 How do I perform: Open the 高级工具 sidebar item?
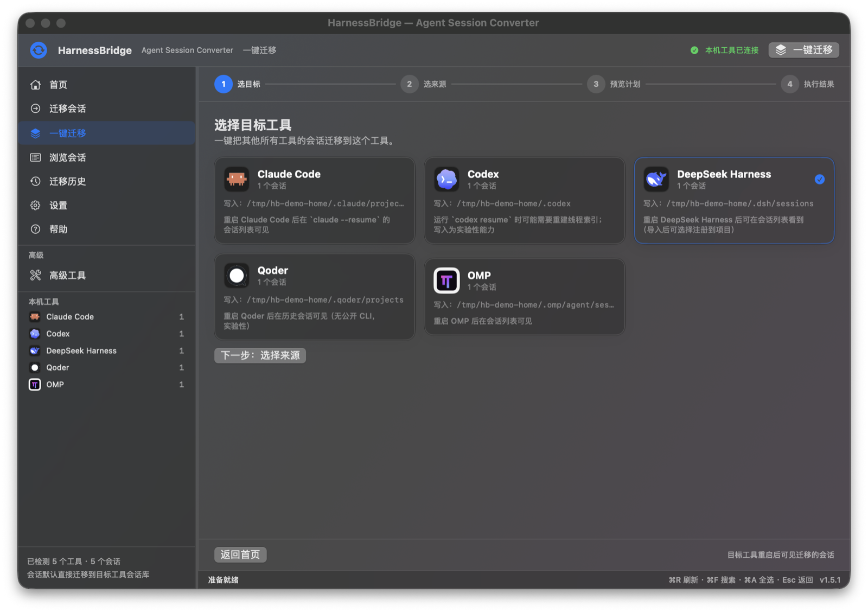tap(107, 275)
